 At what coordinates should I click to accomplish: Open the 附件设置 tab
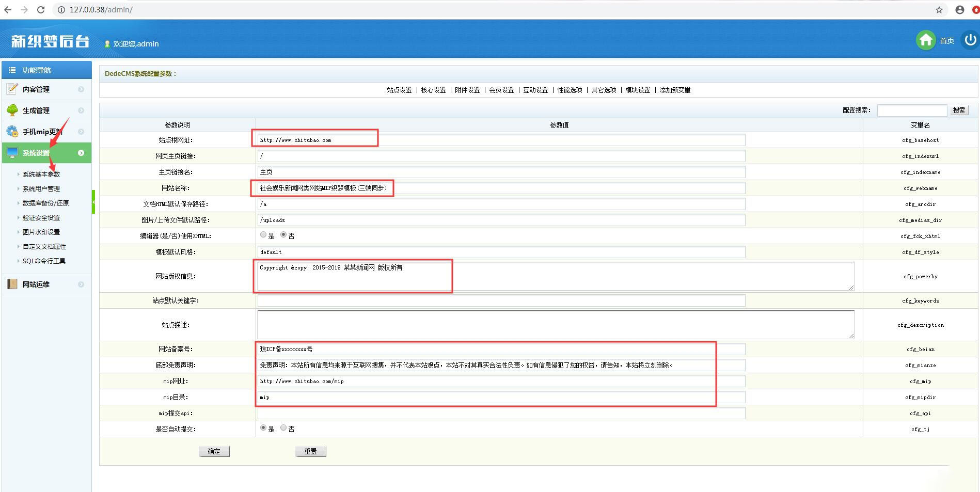pos(467,90)
